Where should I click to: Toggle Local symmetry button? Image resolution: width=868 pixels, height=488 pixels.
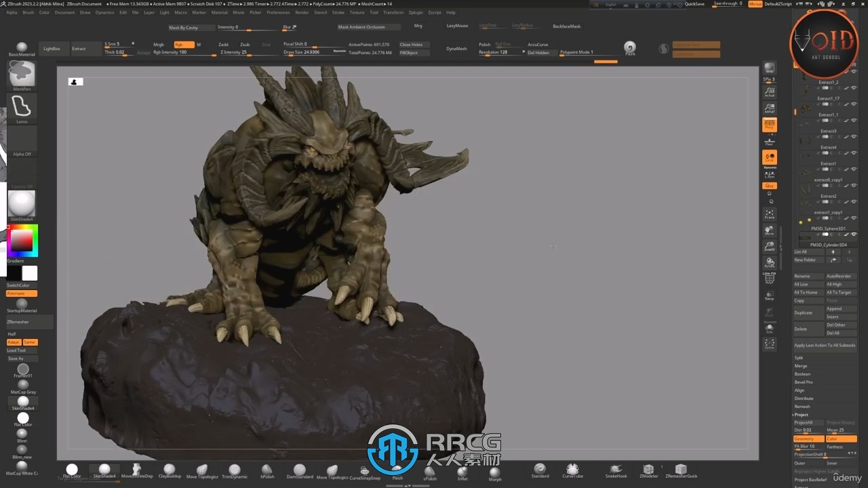769,157
